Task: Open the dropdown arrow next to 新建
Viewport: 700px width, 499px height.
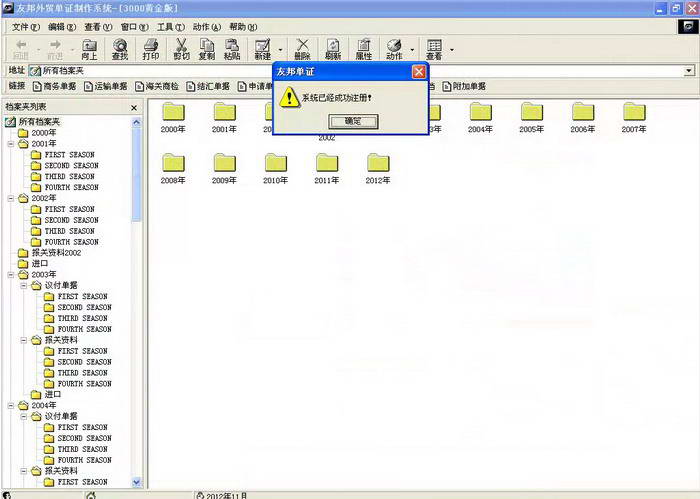Action: pyautogui.click(x=280, y=50)
